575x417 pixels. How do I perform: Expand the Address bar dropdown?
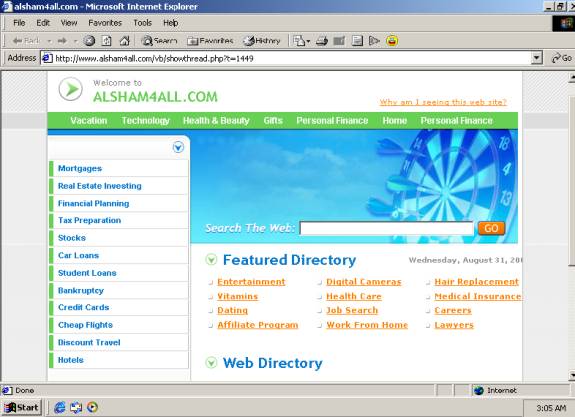pyautogui.click(x=537, y=58)
